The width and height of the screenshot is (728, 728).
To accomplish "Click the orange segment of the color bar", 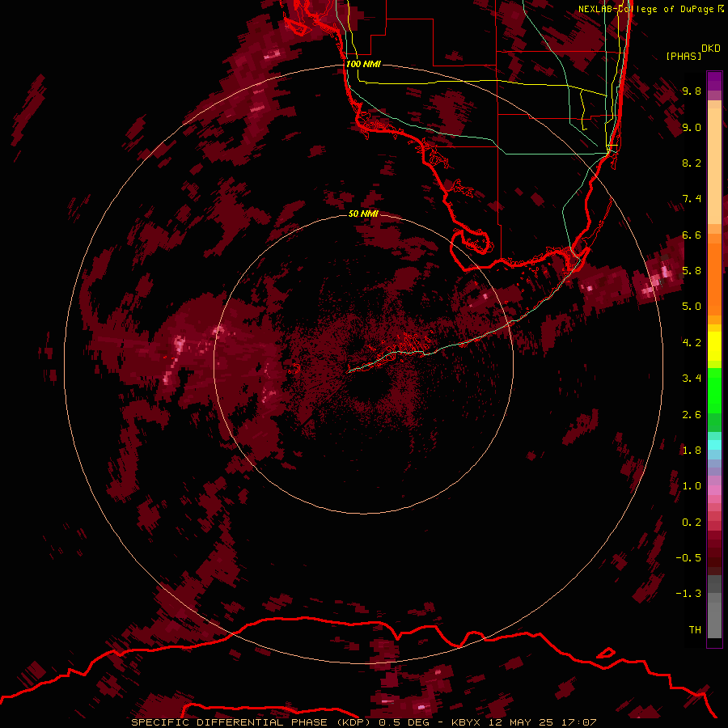I will [x=714, y=278].
